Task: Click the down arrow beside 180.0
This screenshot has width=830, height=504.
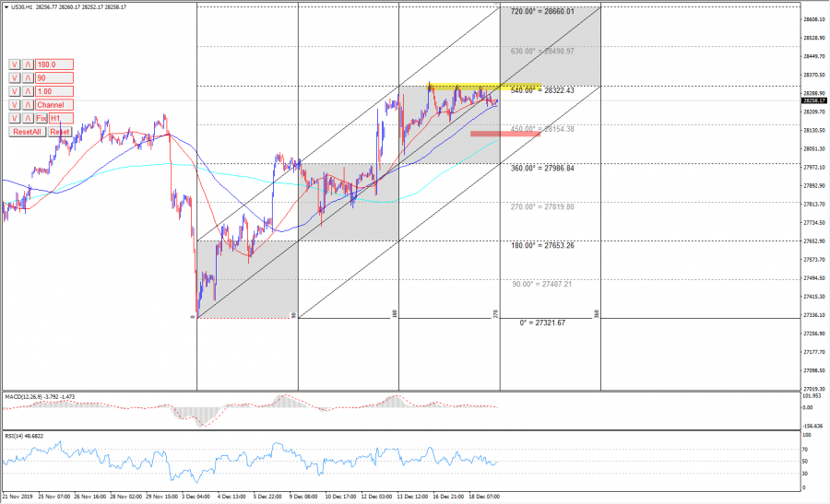Action: (x=15, y=64)
